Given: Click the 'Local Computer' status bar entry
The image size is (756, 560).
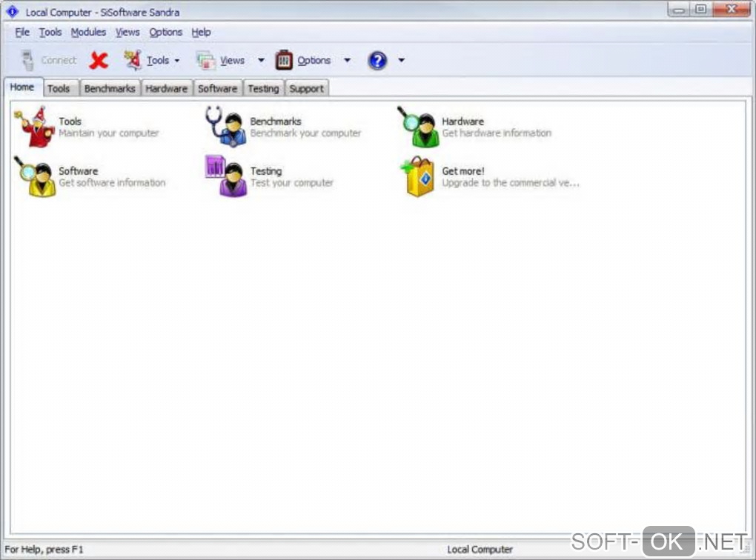Looking at the screenshot, I should pyautogui.click(x=480, y=550).
